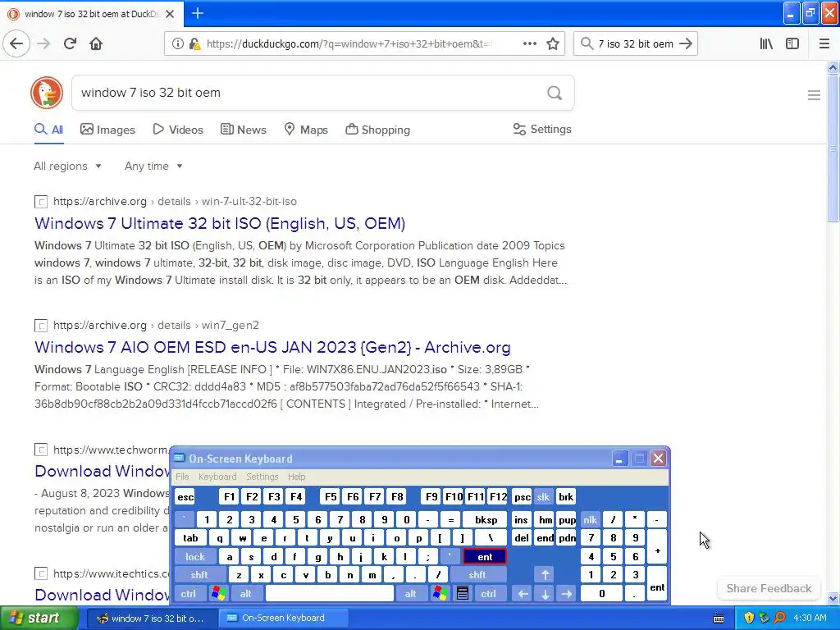Open page actions three-dot menu
The image size is (840, 630).
[530, 44]
